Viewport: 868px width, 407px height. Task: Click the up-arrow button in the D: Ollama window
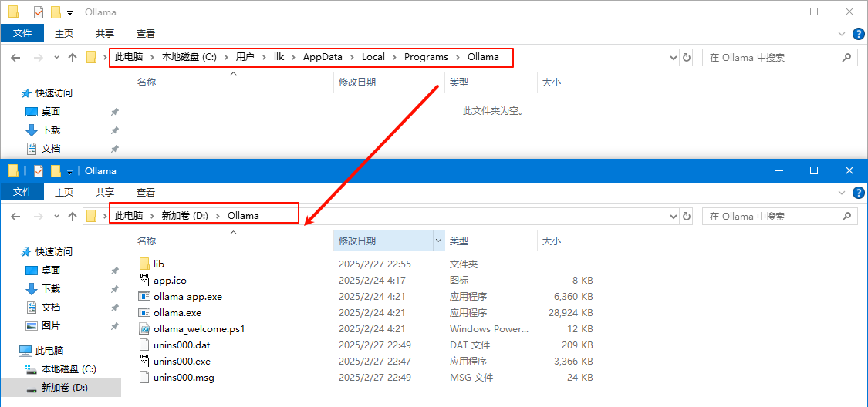tap(73, 216)
